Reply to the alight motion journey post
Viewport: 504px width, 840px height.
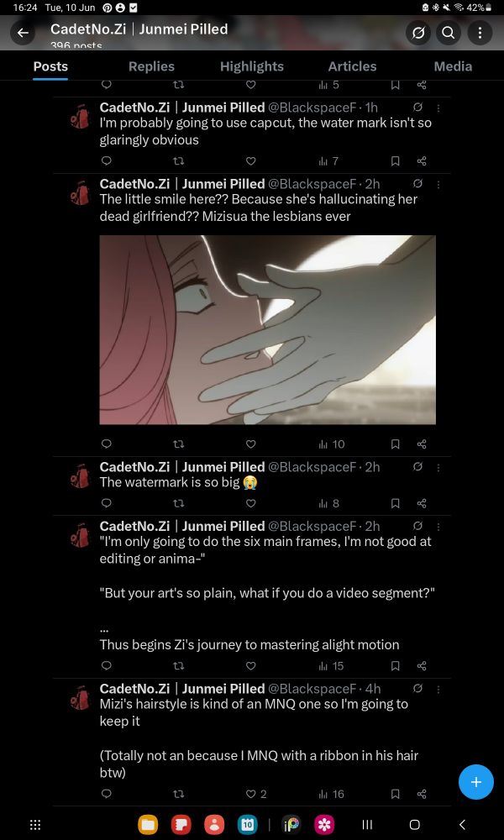pos(107,665)
